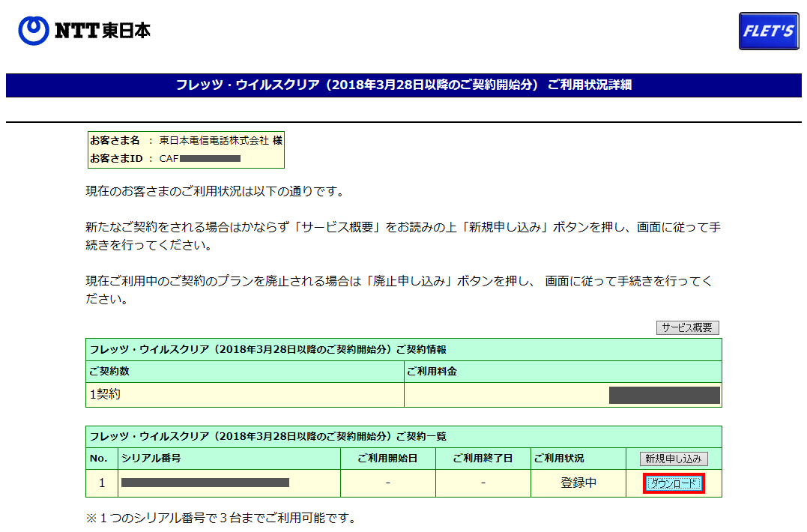Viewport: 807px width, 532px height.
Task: Click the 1契約 cell
Action: [245, 395]
